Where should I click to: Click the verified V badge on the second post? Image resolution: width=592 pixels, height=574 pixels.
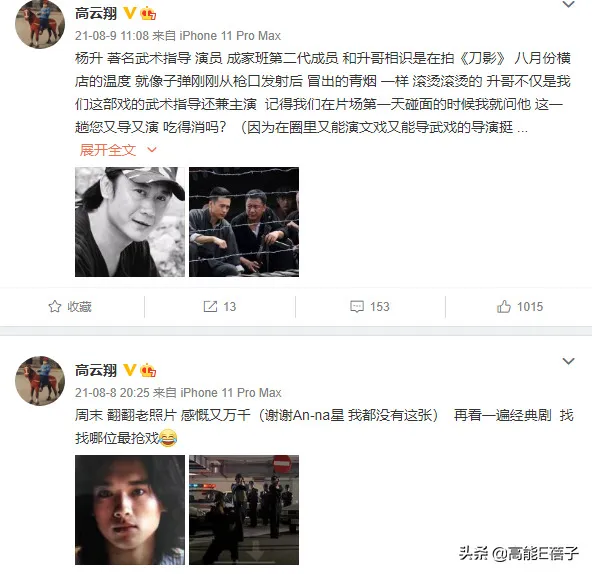click(130, 370)
